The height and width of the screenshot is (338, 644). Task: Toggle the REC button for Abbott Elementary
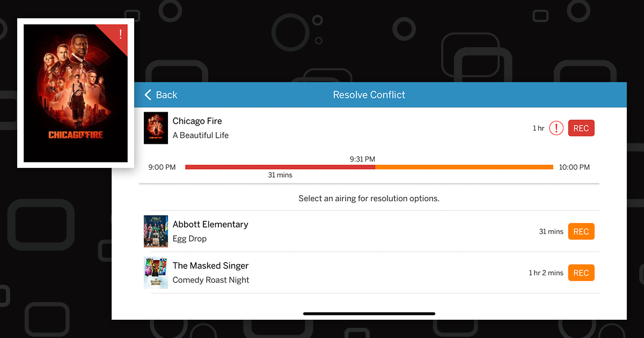581,231
